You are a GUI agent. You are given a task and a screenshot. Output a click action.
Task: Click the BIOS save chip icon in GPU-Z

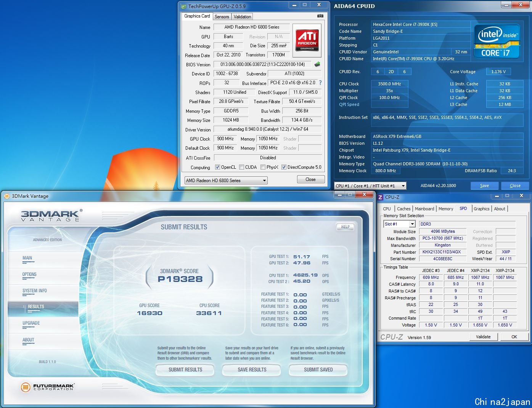point(317,64)
